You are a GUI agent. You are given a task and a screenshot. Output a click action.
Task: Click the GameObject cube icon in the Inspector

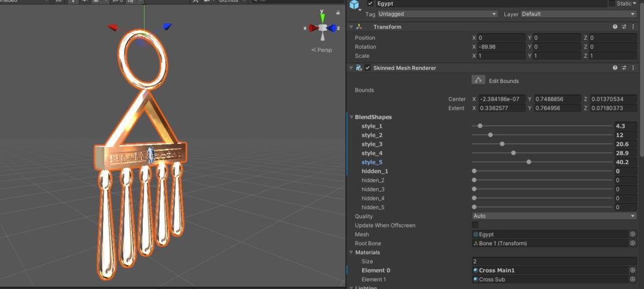coord(354,4)
